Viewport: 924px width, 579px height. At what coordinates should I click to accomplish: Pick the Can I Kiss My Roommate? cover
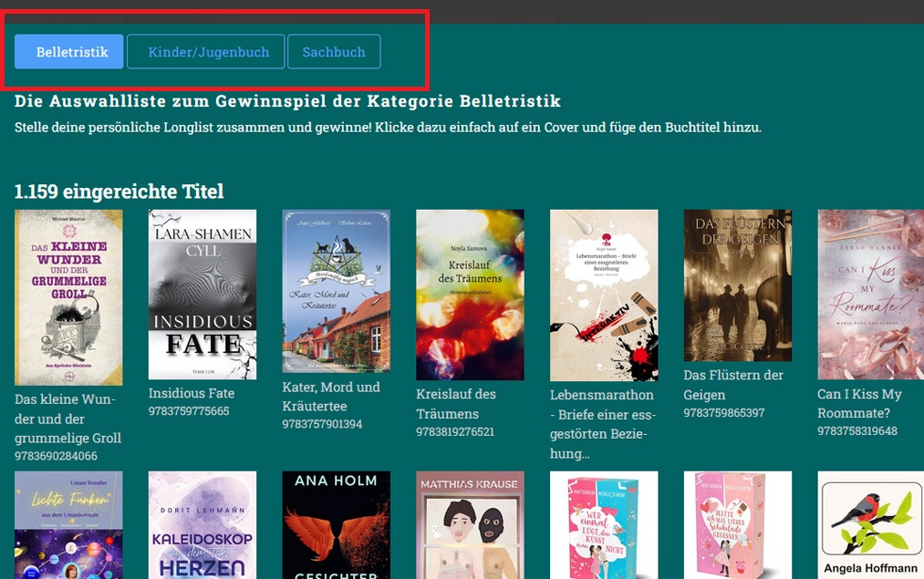point(870,295)
